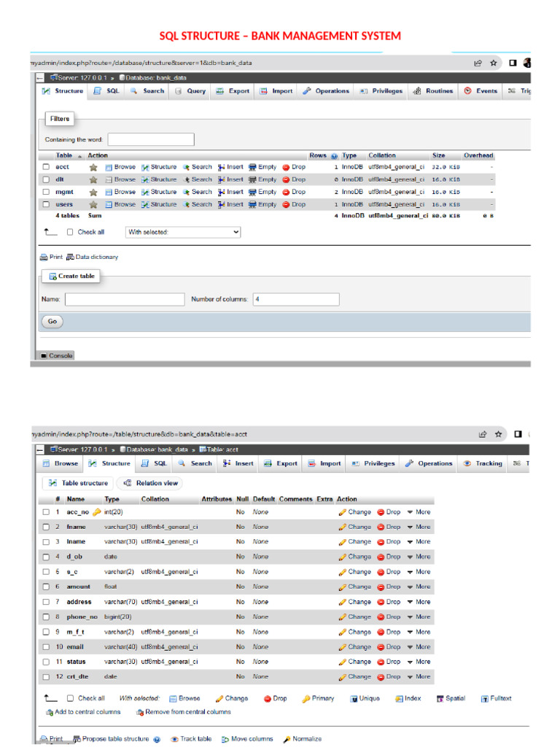This screenshot has height=747, width=560.
Task: Sort by the Table column header
Action: (64, 156)
